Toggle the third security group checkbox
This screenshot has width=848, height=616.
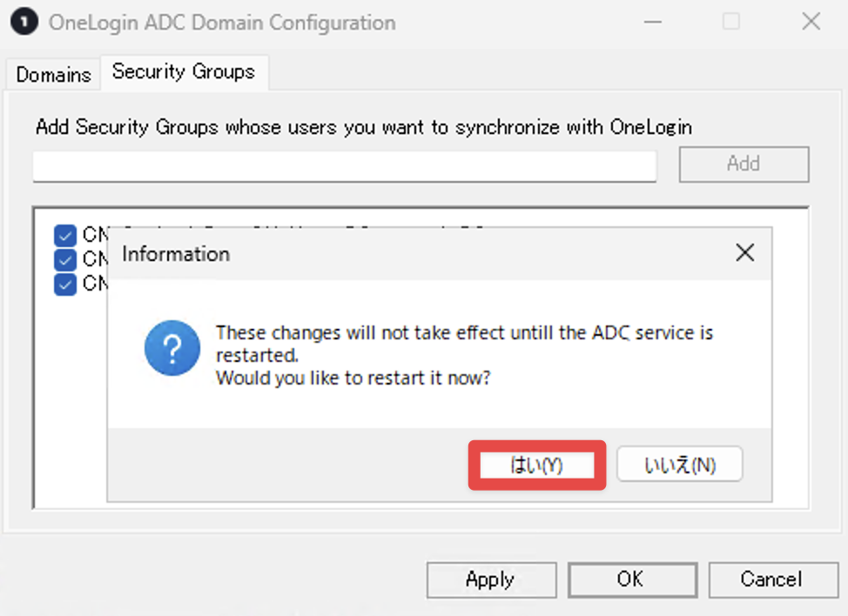click(65, 285)
